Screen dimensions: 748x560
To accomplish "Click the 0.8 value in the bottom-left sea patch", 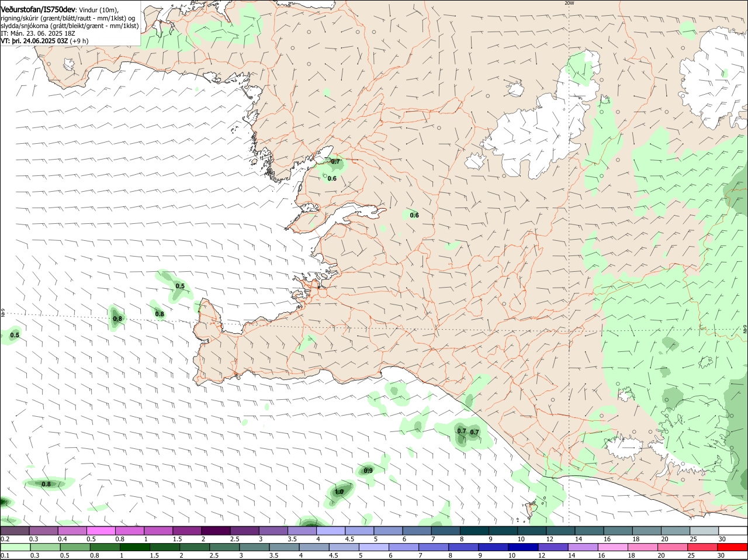I will tap(46, 484).
